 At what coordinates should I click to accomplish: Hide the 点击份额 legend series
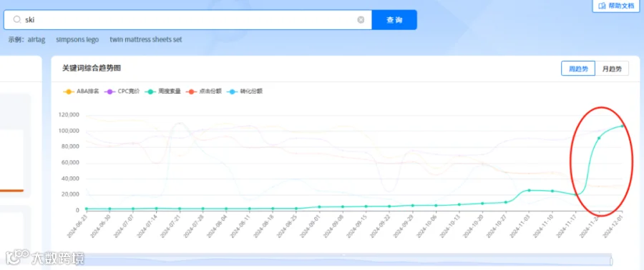click(x=204, y=91)
